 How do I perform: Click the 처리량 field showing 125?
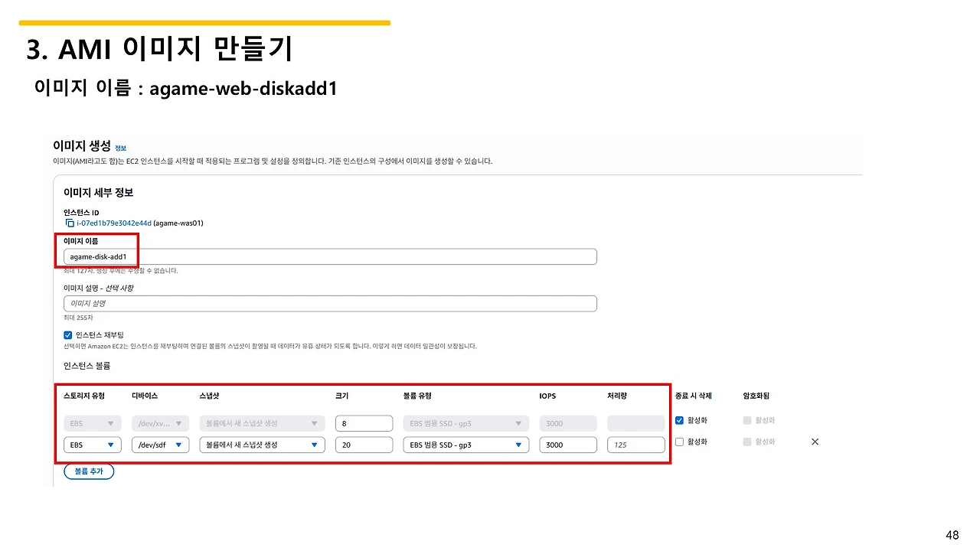coord(636,445)
